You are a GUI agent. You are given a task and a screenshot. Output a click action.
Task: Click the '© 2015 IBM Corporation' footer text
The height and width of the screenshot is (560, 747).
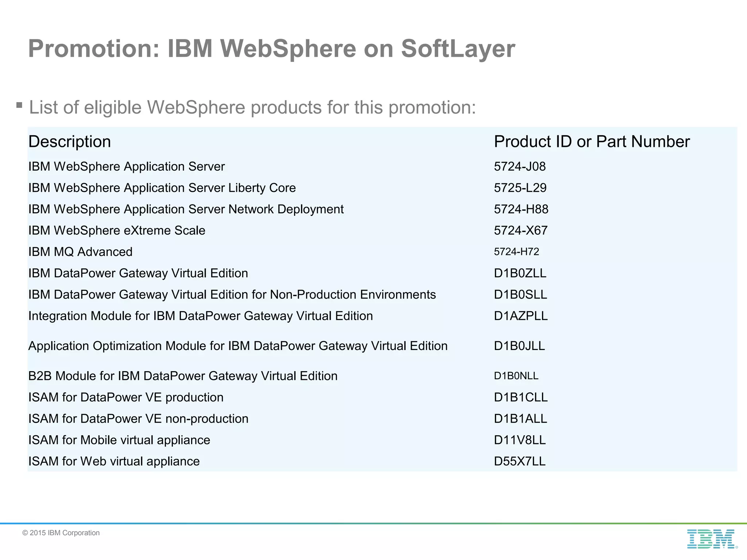point(61,533)
